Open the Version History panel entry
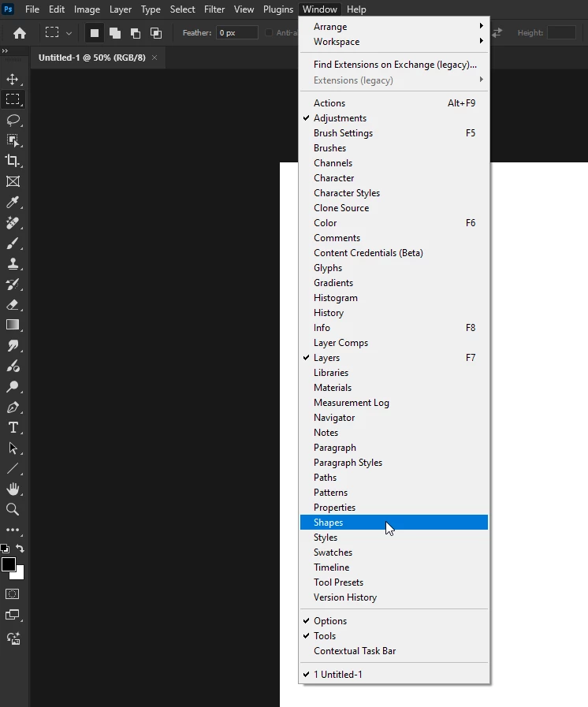588x707 pixels. [x=394, y=597]
